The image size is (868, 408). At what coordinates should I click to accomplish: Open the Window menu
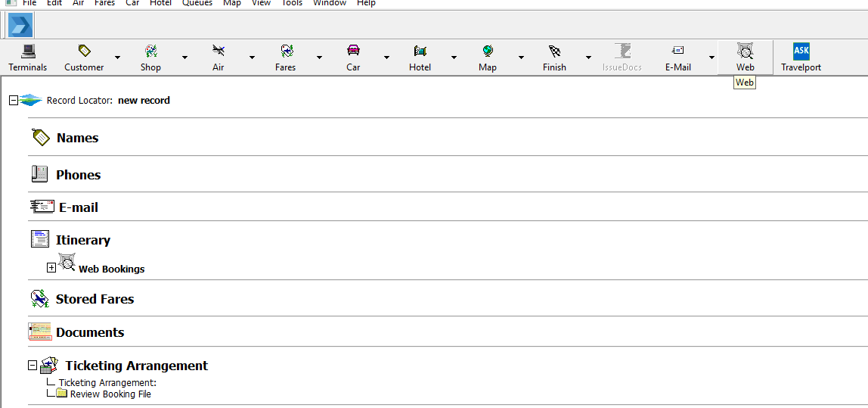[x=330, y=3]
